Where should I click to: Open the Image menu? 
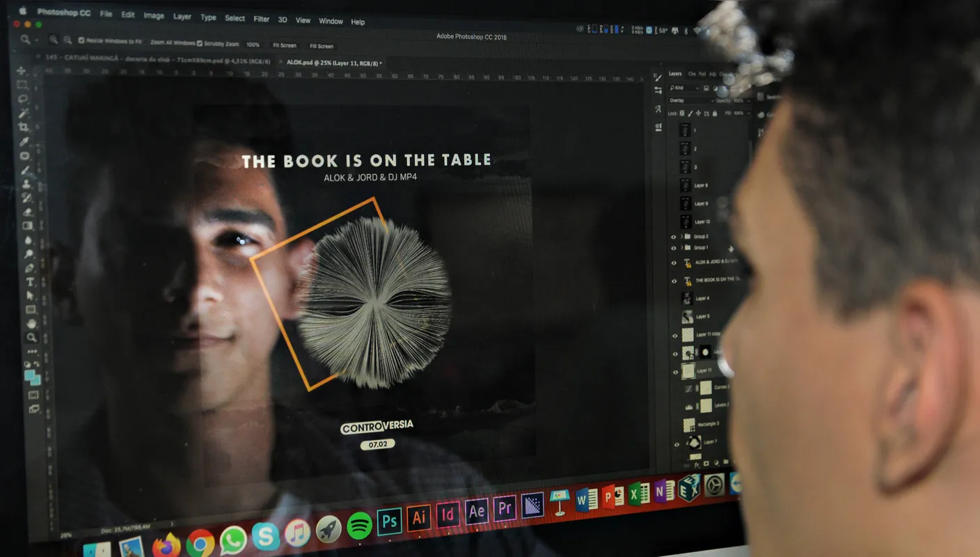coord(154,16)
